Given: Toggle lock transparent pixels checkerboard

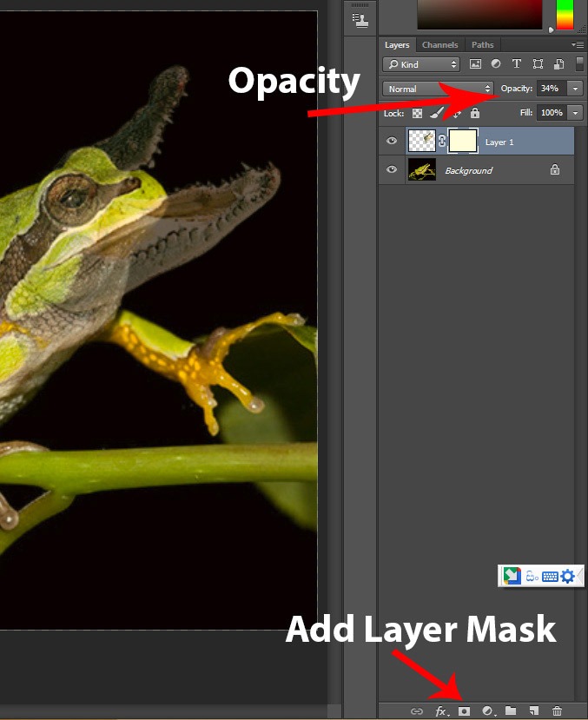Looking at the screenshot, I should point(418,113).
